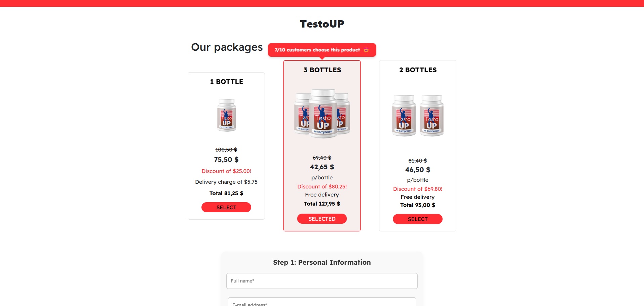Click the '2 BOTTLES' package heading
This screenshot has height=306, width=644.
pyautogui.click(x=418, y=70)
